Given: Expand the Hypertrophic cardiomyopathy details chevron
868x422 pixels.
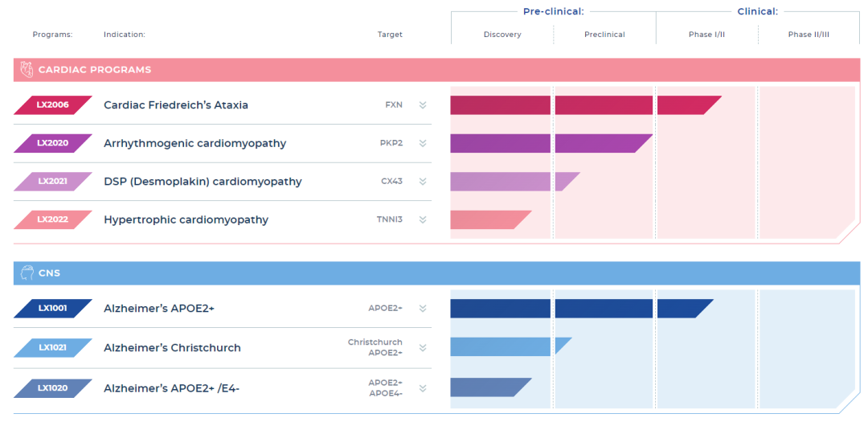Looking at the screenshot, I should [423, 220].
